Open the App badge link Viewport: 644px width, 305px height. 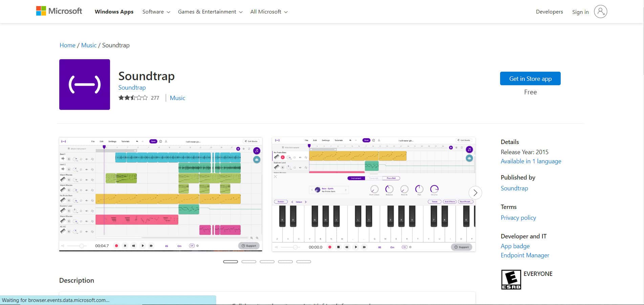coord(515,246)
